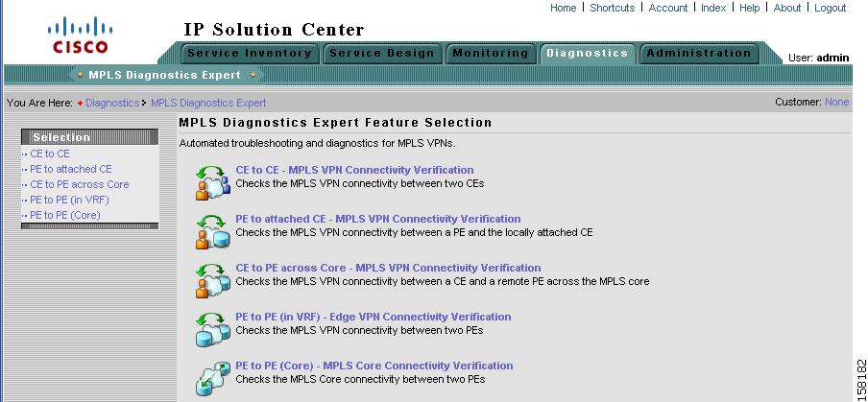The image size is (868, 402).
Task: Click the 'Automated troubleshooting and diagnostics' text
Action: [x=317, y=143]
